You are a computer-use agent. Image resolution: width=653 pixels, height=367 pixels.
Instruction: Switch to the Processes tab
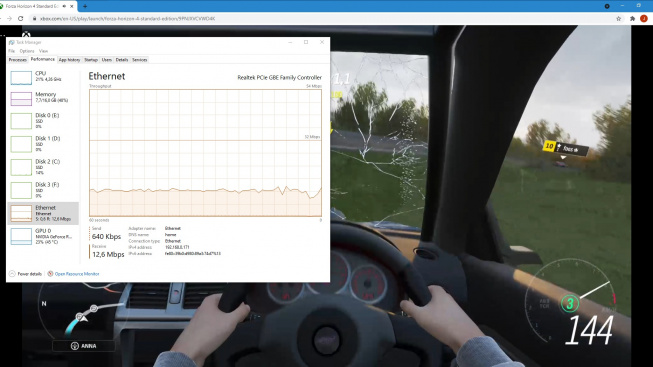pyautogui.click(x=17, y=60)
